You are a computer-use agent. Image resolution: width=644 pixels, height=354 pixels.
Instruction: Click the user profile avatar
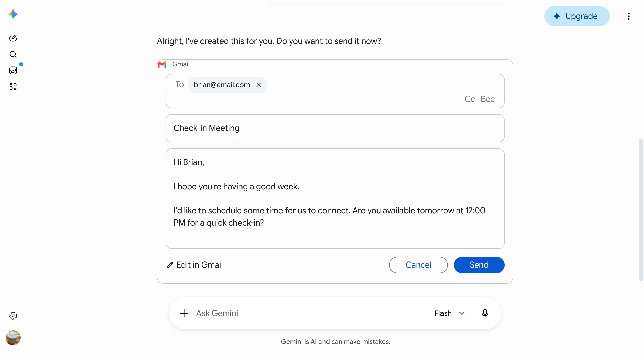13,338
